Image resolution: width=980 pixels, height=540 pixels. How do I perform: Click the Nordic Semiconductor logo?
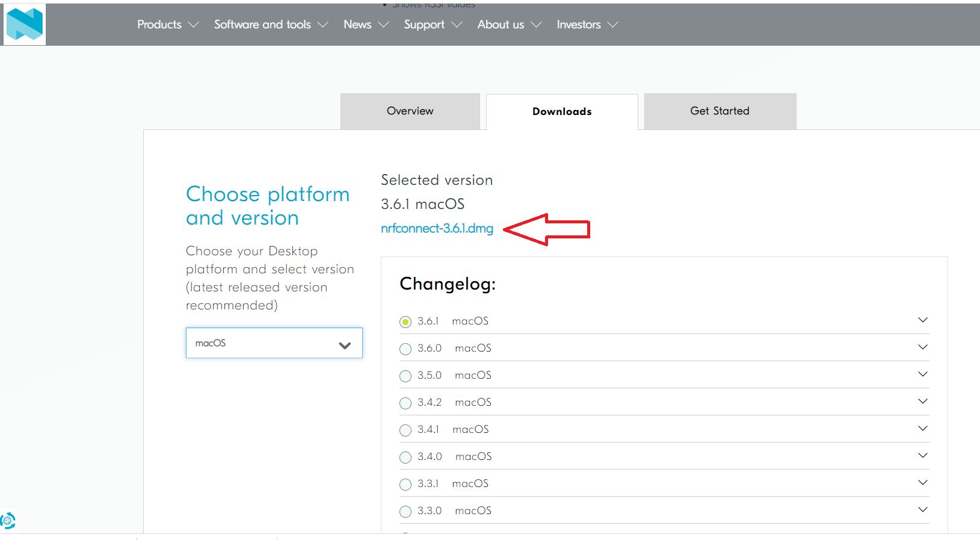coord(25,24)
